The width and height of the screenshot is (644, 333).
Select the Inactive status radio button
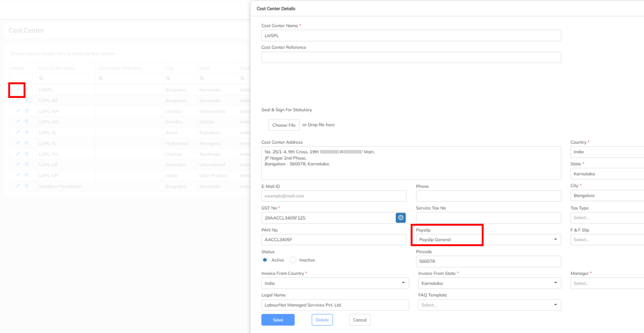click(293, 260)
